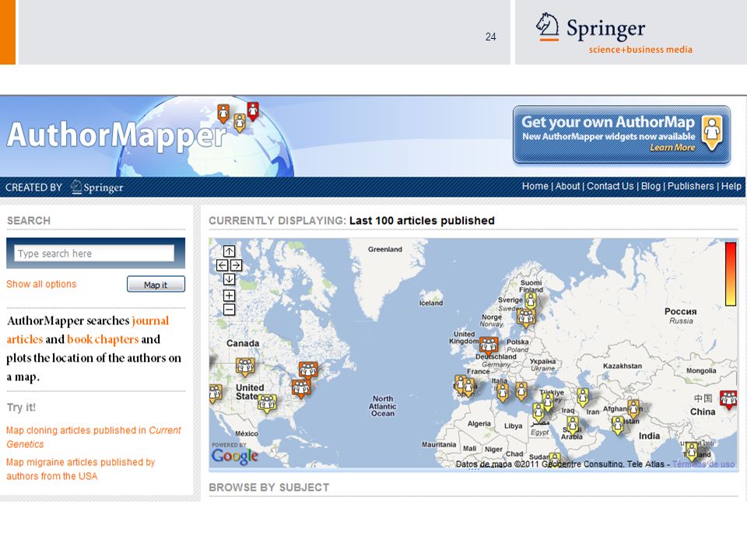Click the yellow marker in southern United States
Image resolution: width=747 pixels, height=560 pixels.
coord(267,403)
